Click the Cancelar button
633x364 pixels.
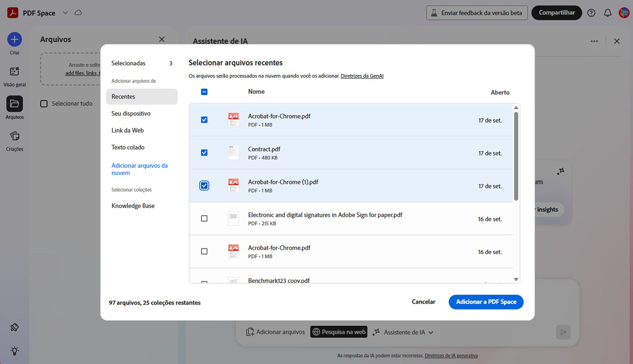pos(423,302)
